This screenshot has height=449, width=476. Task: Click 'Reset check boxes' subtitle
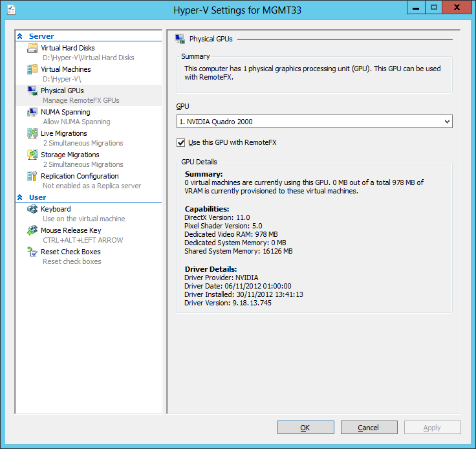pos(72,261)
